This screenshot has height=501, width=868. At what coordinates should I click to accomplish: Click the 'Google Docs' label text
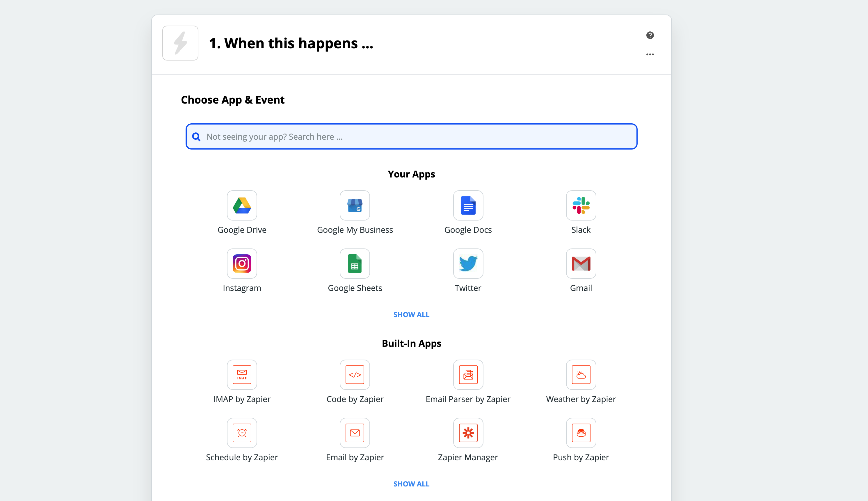point(468,230)
